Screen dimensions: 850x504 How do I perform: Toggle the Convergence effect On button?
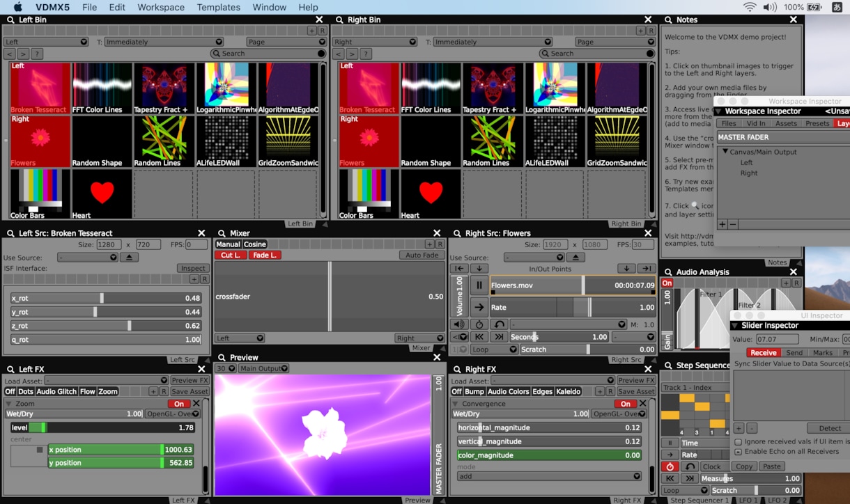point(626,404)
